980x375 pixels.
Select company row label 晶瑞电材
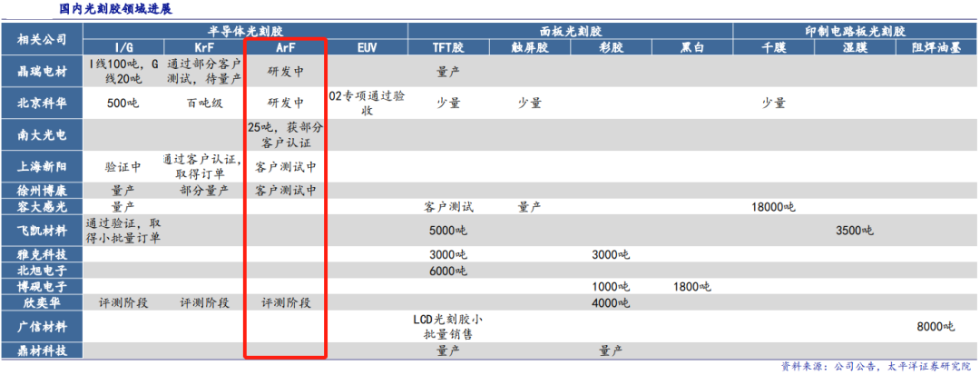[x=42, y=71]
